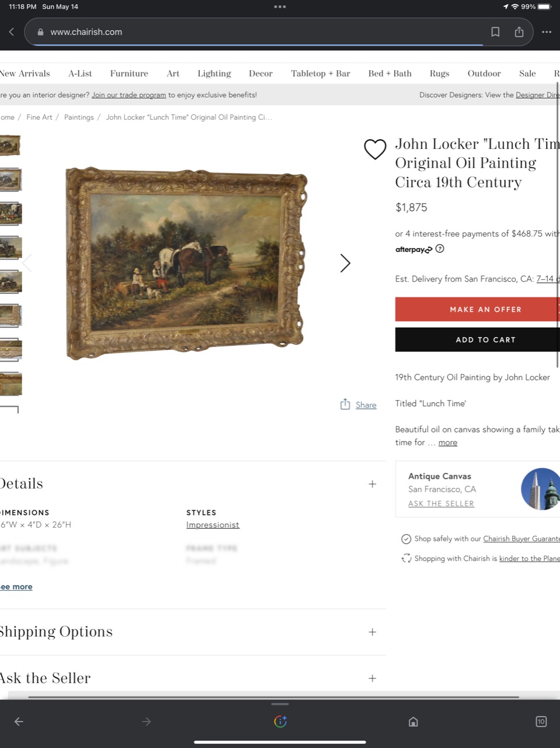Open the tab switcher showing 10 tabs
This screenshot has width=560, height=748.
click(x=541, y=722)
